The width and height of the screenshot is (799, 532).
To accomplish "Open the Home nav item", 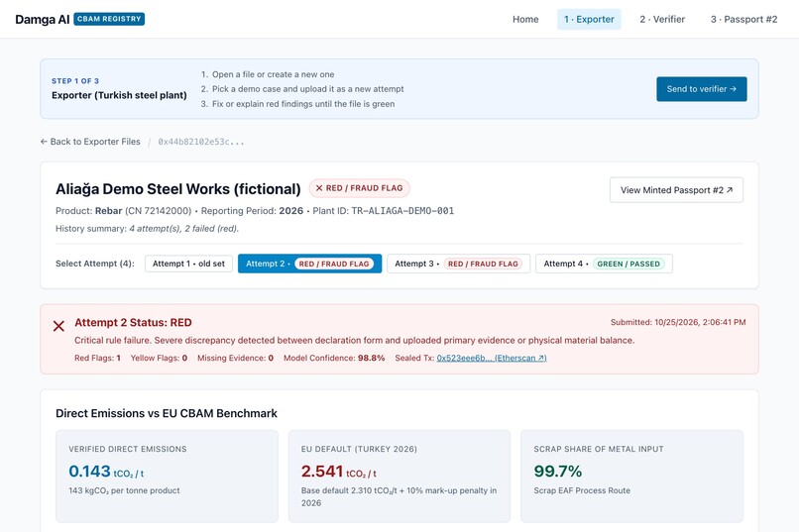I will tap(525, 20).
